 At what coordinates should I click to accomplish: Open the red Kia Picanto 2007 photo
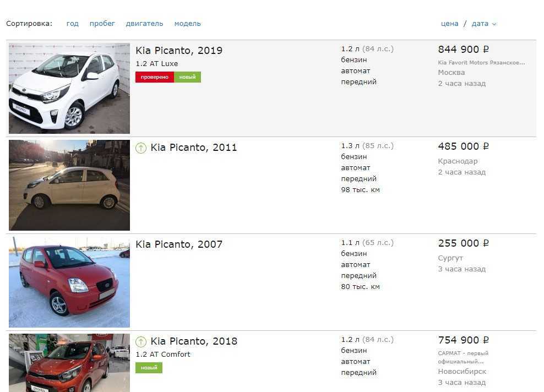[69, 282]
